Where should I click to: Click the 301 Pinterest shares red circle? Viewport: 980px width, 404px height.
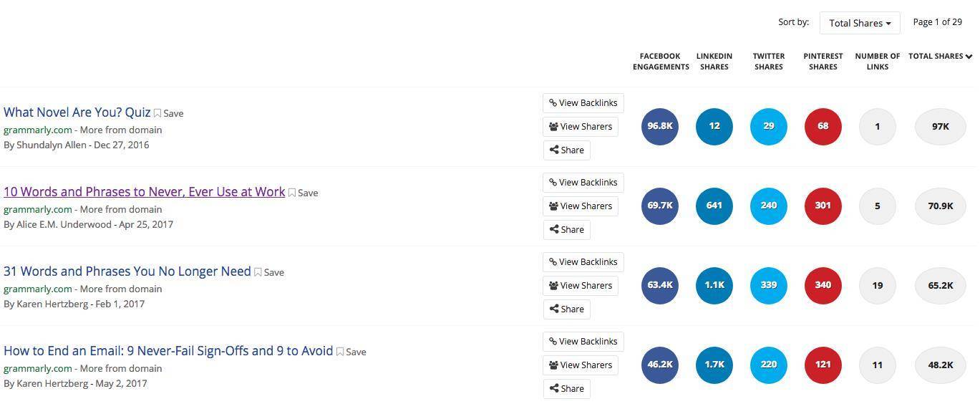point(823,206)
